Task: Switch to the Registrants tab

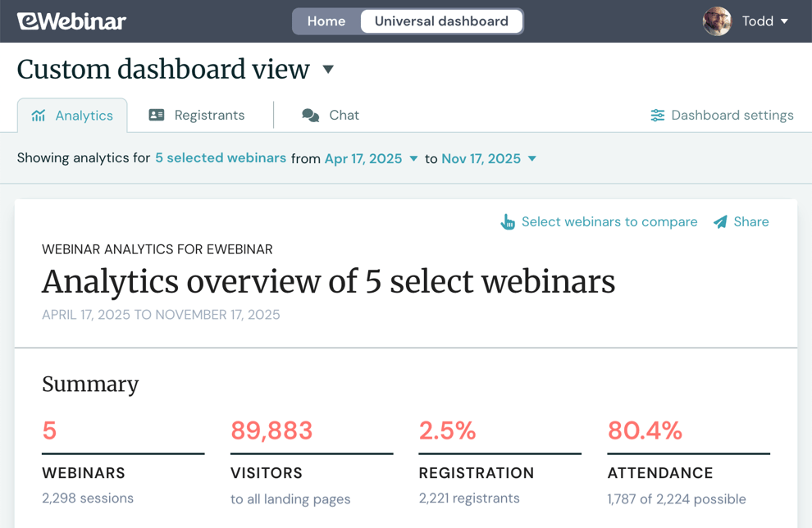Action: coord(209,116)
